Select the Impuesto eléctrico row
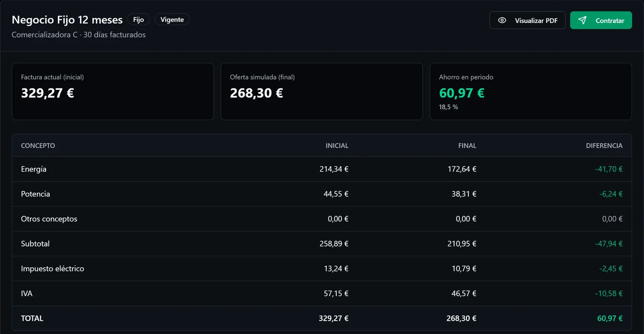 pyautogui.click(x=322, y=269)
